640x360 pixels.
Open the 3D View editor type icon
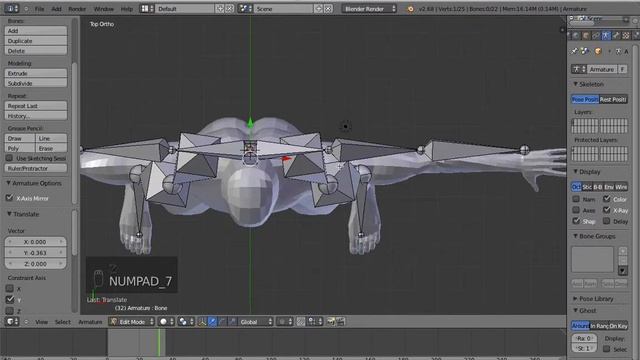point(11,322)
